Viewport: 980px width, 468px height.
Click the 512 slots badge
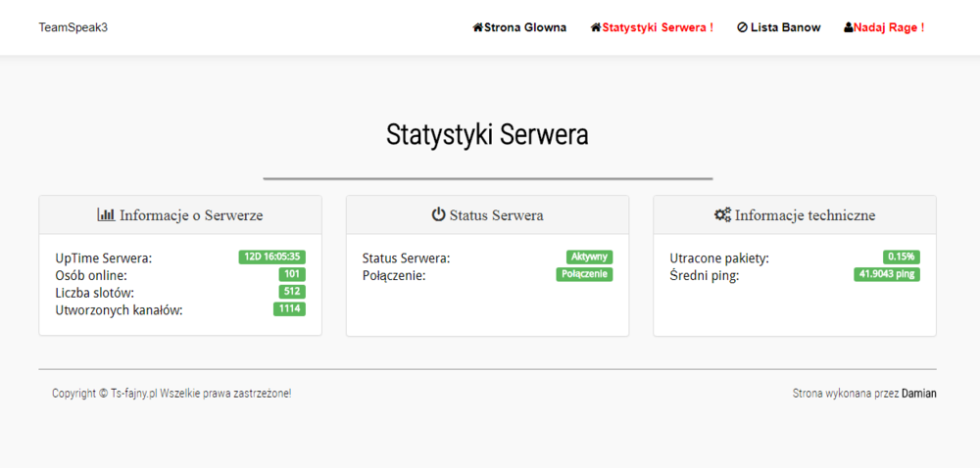(x=292, y=292)
